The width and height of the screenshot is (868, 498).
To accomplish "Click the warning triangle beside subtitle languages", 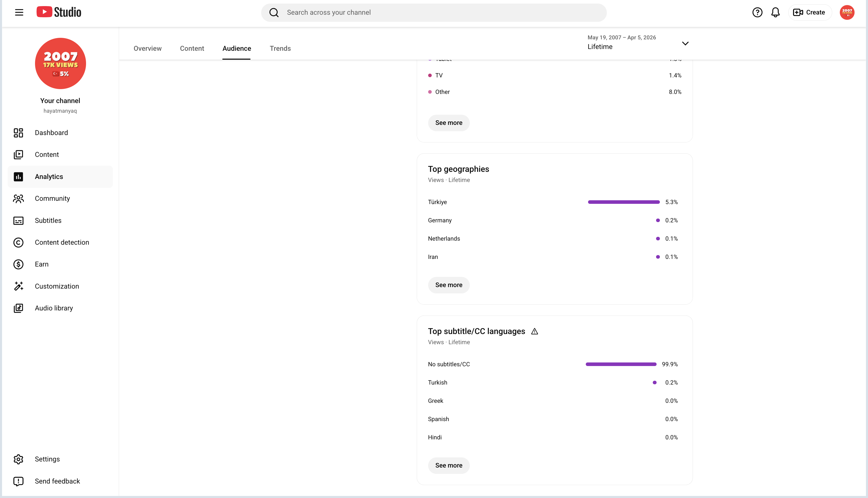I will 535,331.
